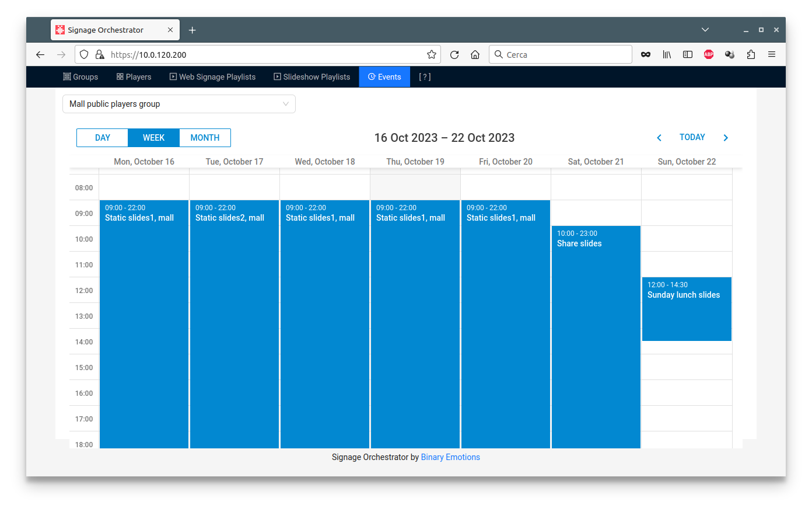Open the Firefox library icon
Viewport: 812px width, 512px height.
pyautogui.click(x=667, y=54)
